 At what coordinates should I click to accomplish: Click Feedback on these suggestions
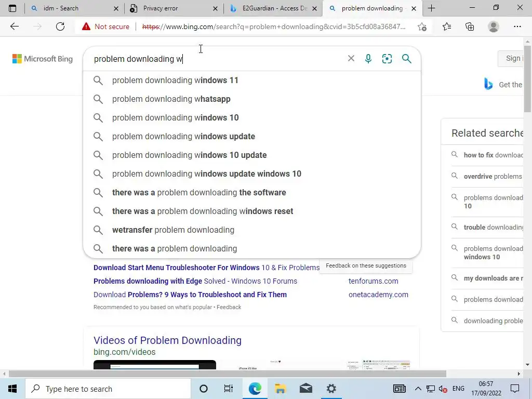366,265
